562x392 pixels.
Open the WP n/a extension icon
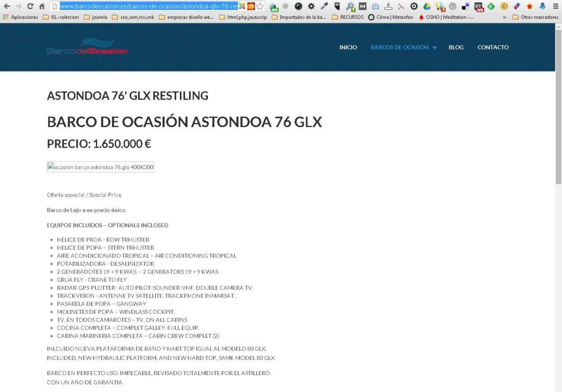(479, 7)
